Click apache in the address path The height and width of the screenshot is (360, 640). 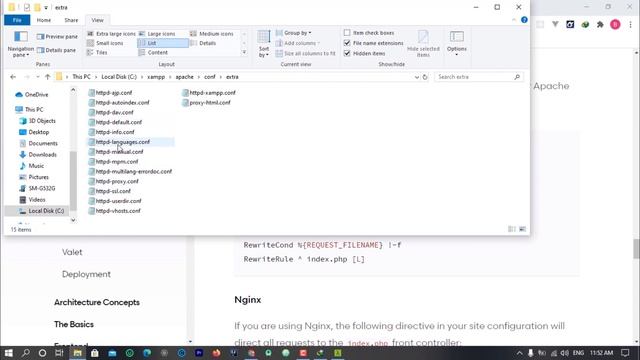tap(184, 77)
